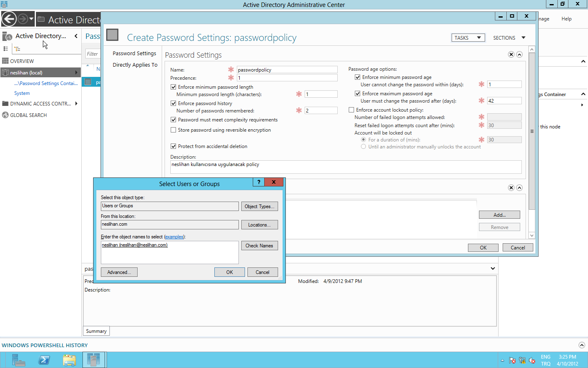
Task: Open the TASKS dropdown
Action: (x=468, y=38)
